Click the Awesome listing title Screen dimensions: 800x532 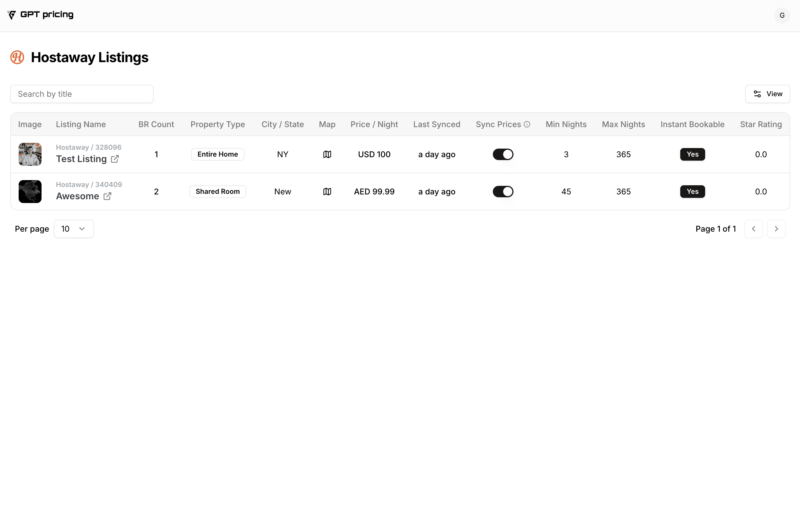[x=77, y=196]
